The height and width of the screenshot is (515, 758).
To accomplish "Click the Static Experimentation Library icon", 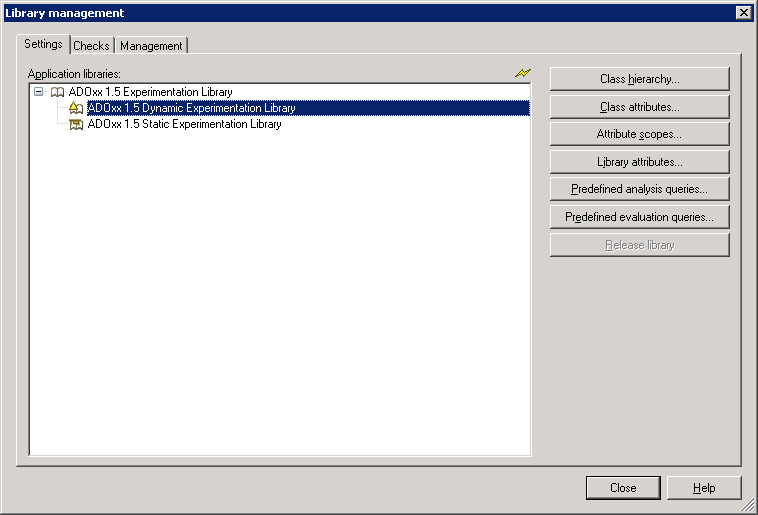I will tap(76, 124).
